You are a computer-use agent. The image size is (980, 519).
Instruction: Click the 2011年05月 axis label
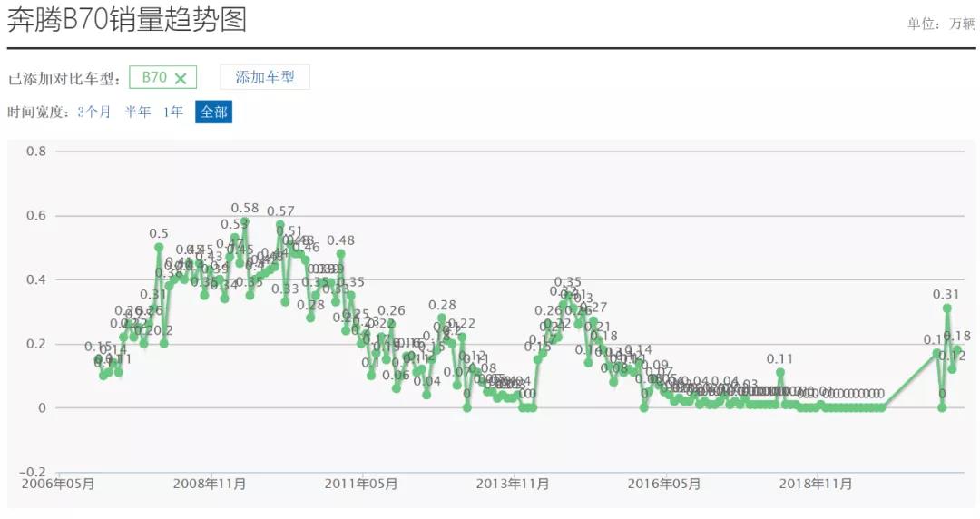pyautogui.click(x=361, y=484)
